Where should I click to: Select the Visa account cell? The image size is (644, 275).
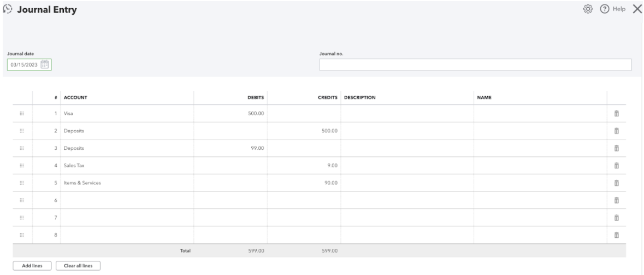coord(127,113)
